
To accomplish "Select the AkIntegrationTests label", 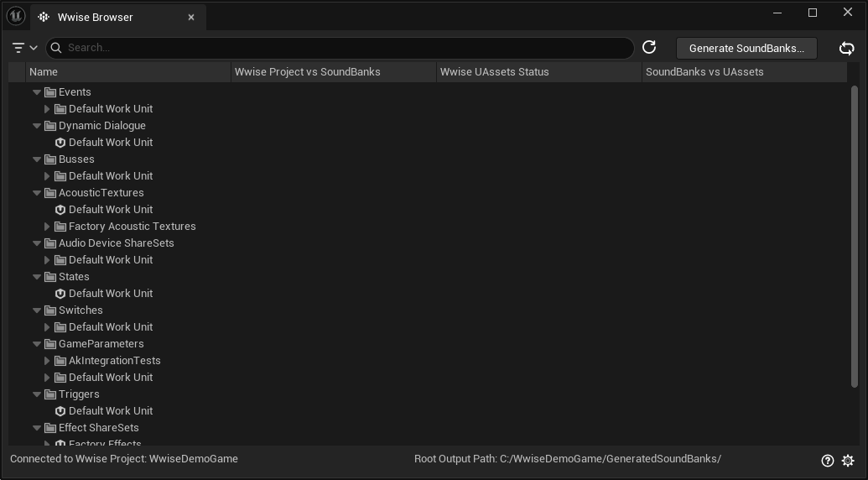I will pos(115,361).
